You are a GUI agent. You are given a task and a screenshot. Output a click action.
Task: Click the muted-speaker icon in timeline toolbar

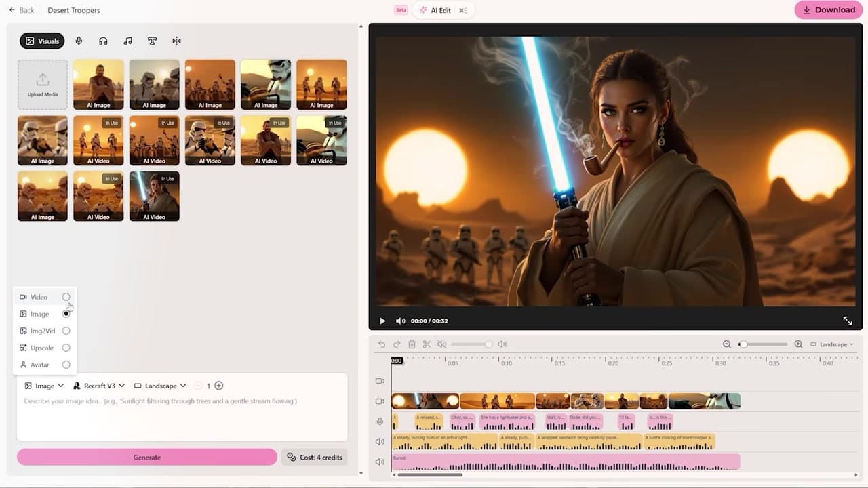441,344
